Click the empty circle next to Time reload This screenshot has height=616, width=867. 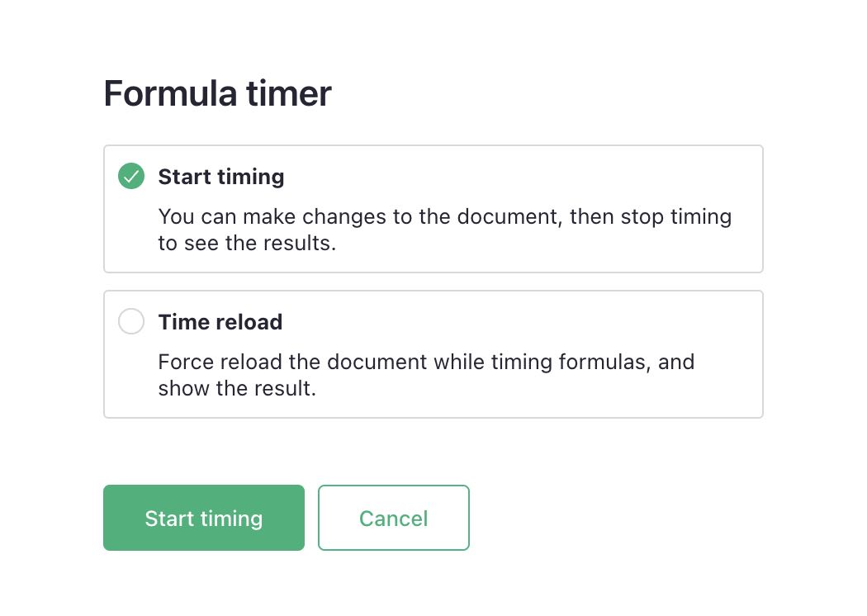pos(130,321)
